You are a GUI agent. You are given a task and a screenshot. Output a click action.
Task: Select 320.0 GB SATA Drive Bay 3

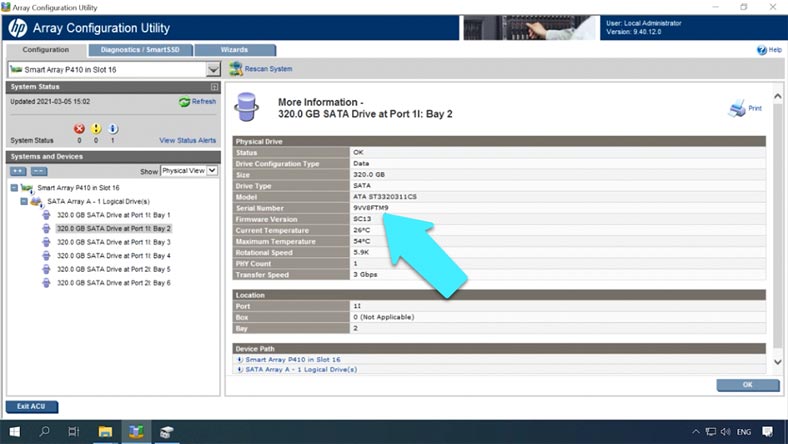click(114, 242)
